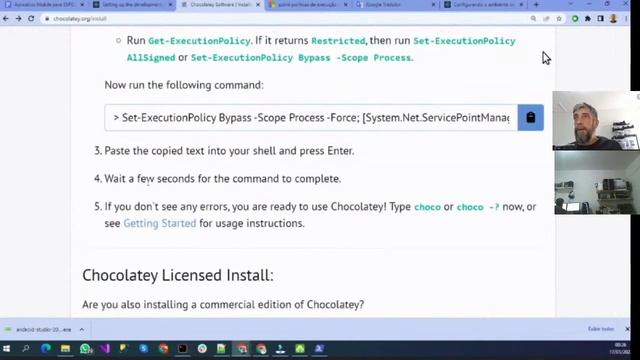The height and width of the screenshot is (360, 640).
Task: Click the Chocolatey Licensed Install heading
Action: 178,275
